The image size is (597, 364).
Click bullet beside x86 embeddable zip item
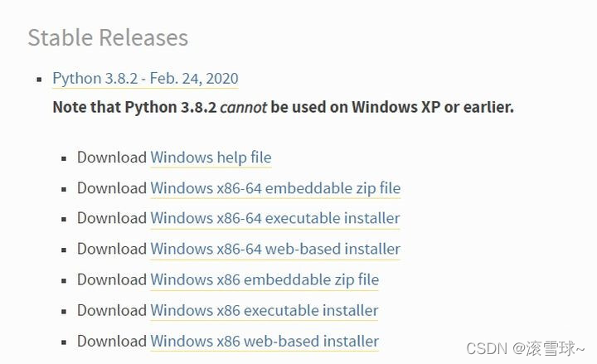pos(64,280)
